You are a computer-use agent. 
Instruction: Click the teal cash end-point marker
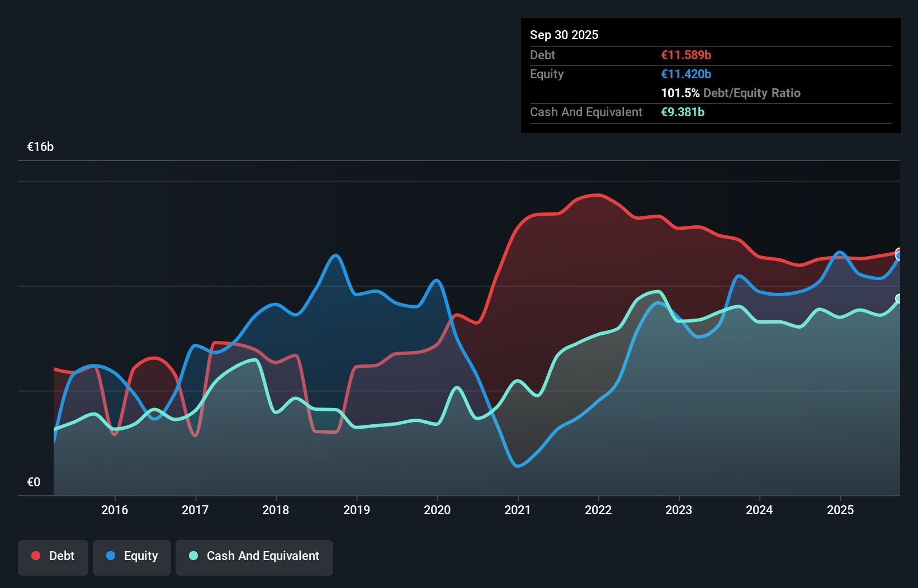click(900, 298)
